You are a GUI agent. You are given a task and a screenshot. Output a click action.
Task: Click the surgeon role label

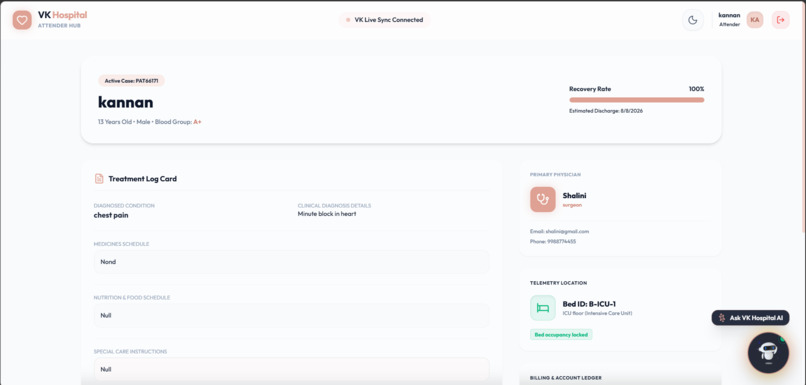tap(572, 205)
